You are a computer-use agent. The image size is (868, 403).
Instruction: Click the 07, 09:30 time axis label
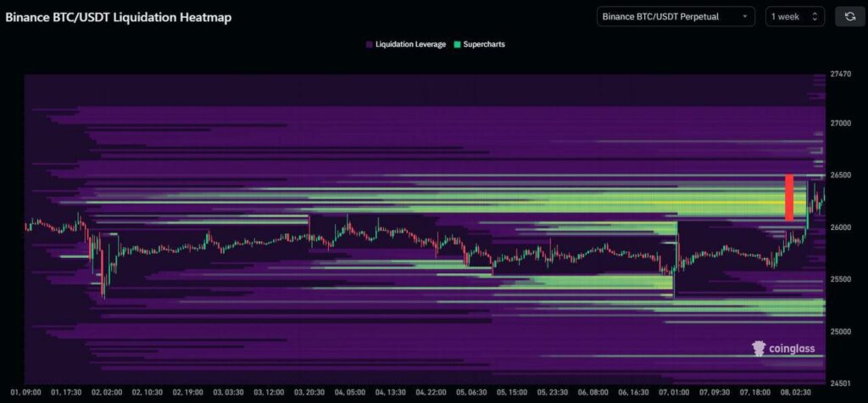click(715, 393)
